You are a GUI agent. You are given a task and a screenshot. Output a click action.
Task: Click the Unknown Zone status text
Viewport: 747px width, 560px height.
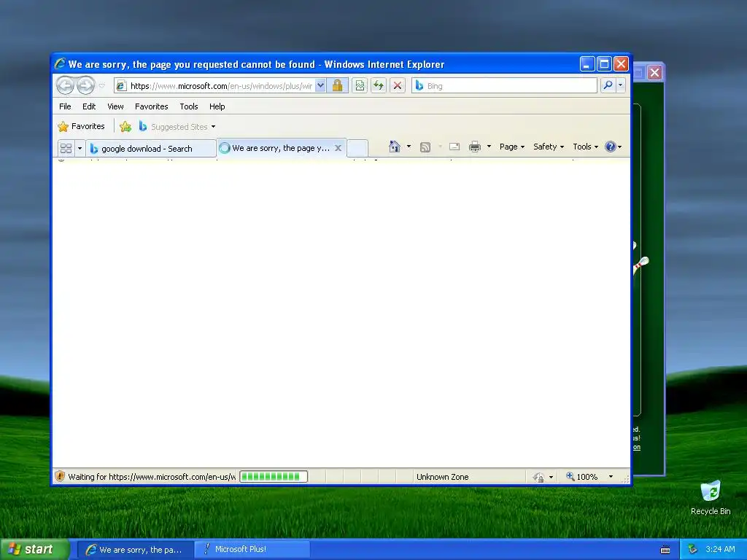pos(442,477)
